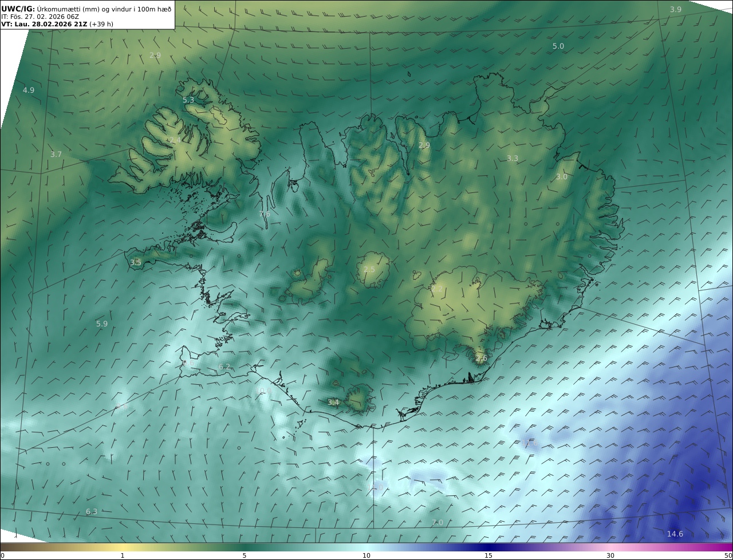Click the 3.9 value label

point(676,9)
